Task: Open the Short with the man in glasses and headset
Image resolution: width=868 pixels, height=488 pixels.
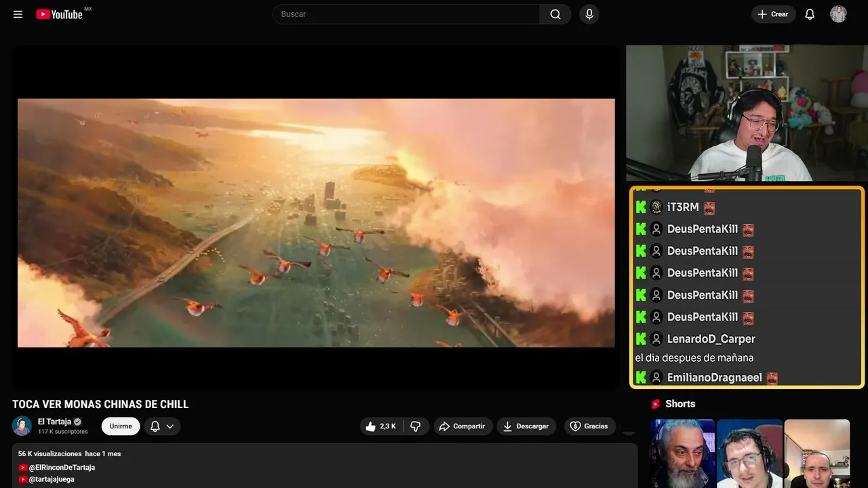Action: click(x=749, y=453)
